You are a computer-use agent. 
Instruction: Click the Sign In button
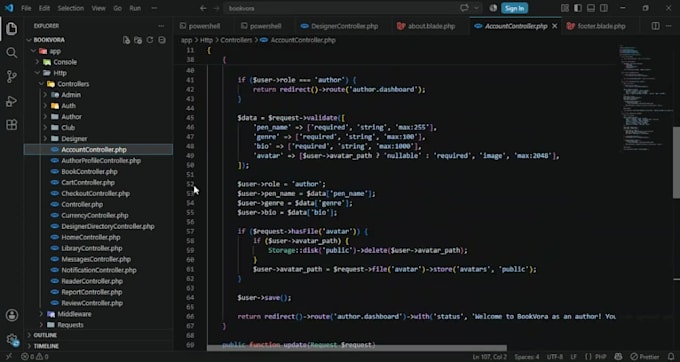514,8
